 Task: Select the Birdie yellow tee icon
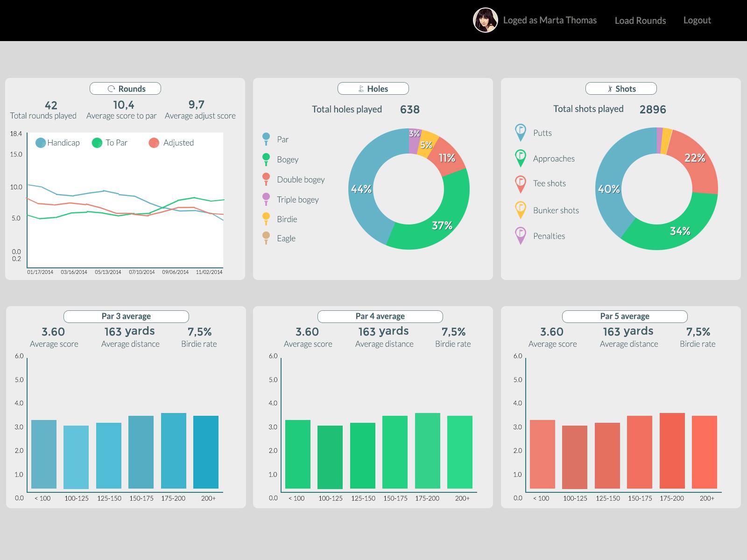point(266,219)
